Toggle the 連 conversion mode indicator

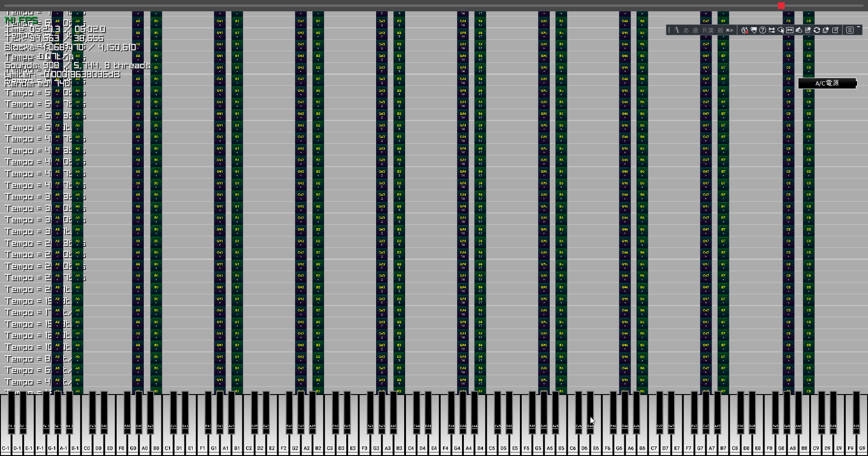click(x=695, y=30)
